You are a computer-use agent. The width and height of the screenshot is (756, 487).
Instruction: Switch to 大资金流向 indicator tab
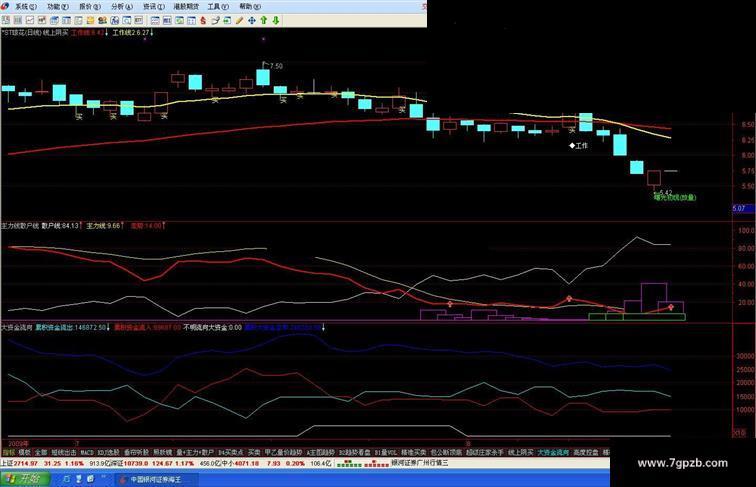[554, 452]
